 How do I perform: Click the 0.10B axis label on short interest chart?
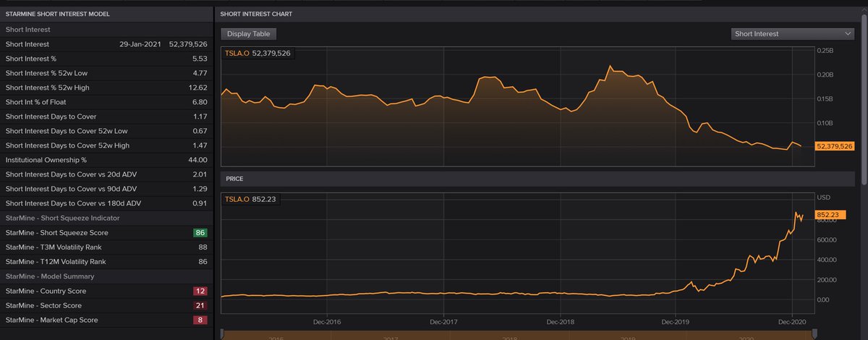tap(825, 123)
